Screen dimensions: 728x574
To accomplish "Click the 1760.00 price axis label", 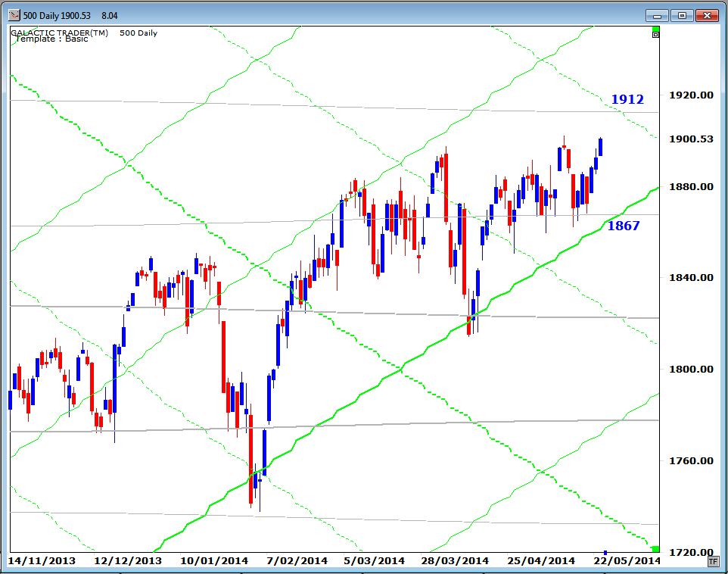I will 691,460.
